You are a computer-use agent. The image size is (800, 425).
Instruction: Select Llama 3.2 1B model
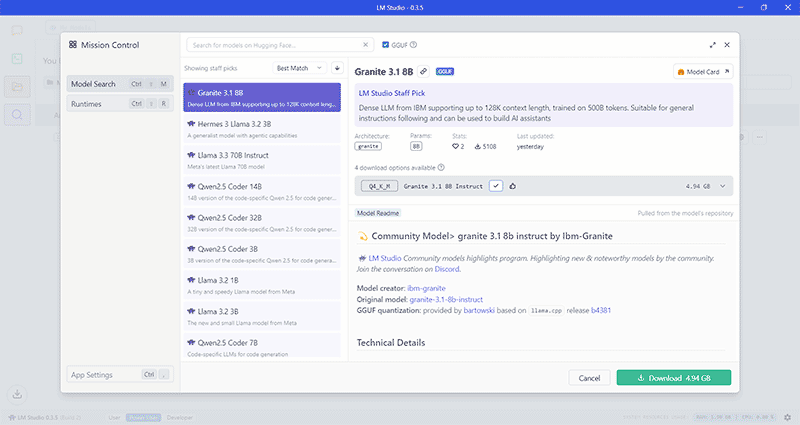[262, 285]
